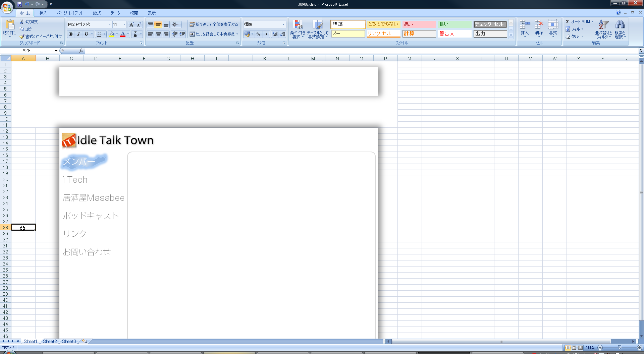Image resolution: width=644 pixels, height=354 pixels.
Task: Increase decimal places
Action: click(275, 34)
